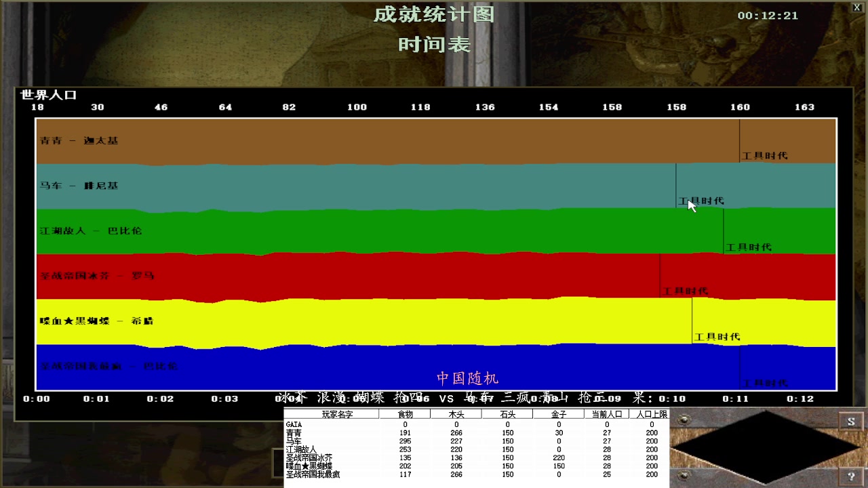Viewport: 868px width, 488px height.
Task: Click the S button beside the minimap
Action: (851, 422)
